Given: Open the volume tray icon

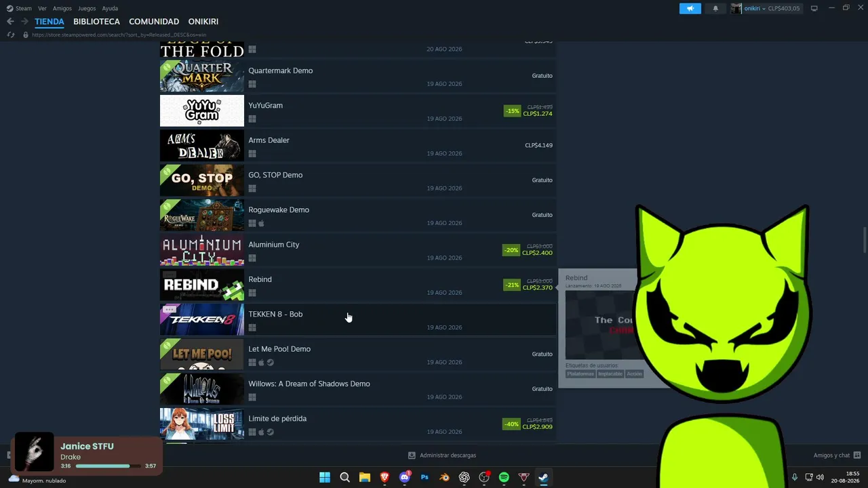Looking at the screenshot, I should coord(820,477).
